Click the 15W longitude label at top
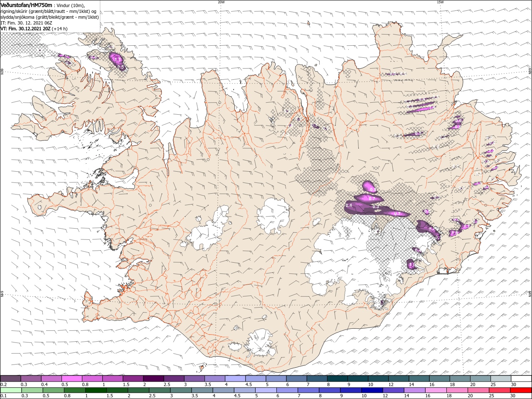 point(440,2)
